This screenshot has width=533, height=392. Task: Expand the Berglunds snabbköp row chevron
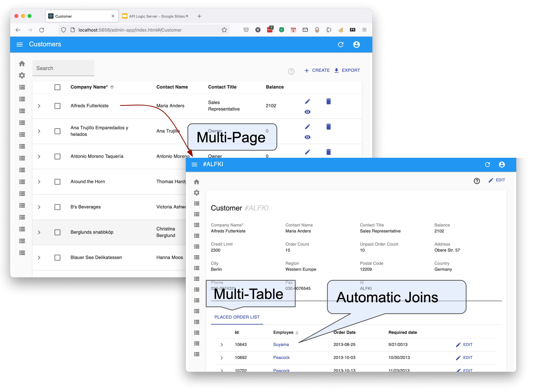click(39, 232)
